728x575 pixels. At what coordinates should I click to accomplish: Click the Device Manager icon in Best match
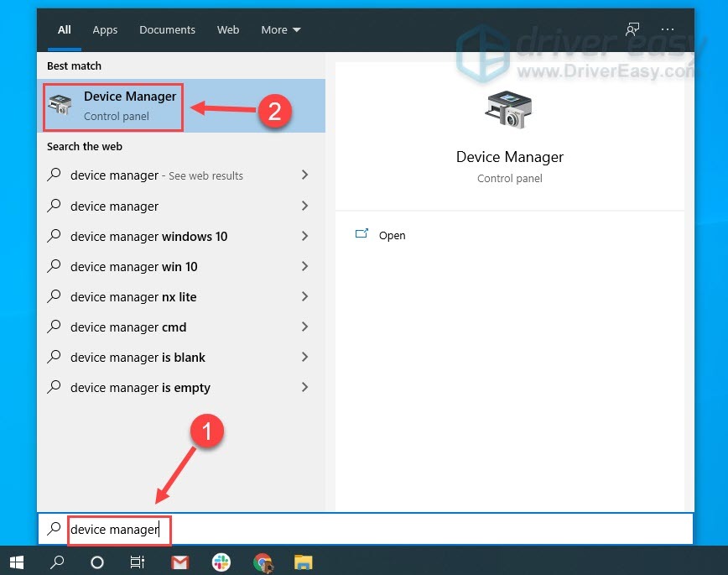(60, 105)
